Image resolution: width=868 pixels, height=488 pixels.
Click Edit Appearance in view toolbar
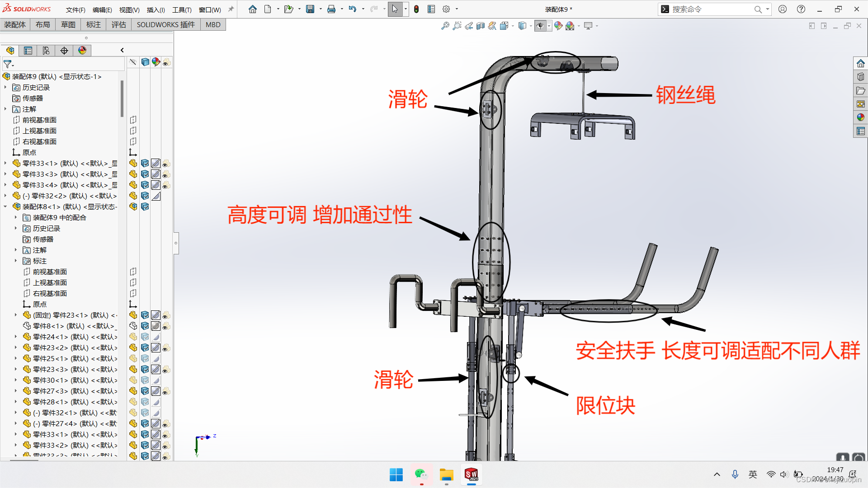pos(558,26)
